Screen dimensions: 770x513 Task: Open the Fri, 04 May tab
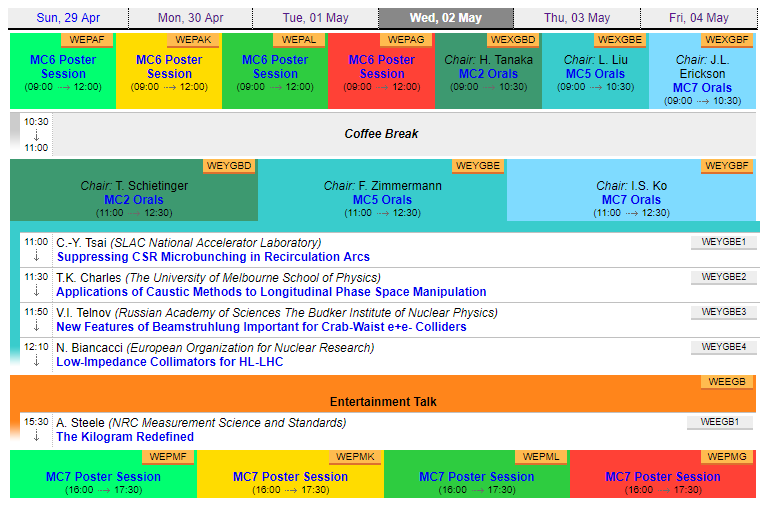[x=699, y=18]
